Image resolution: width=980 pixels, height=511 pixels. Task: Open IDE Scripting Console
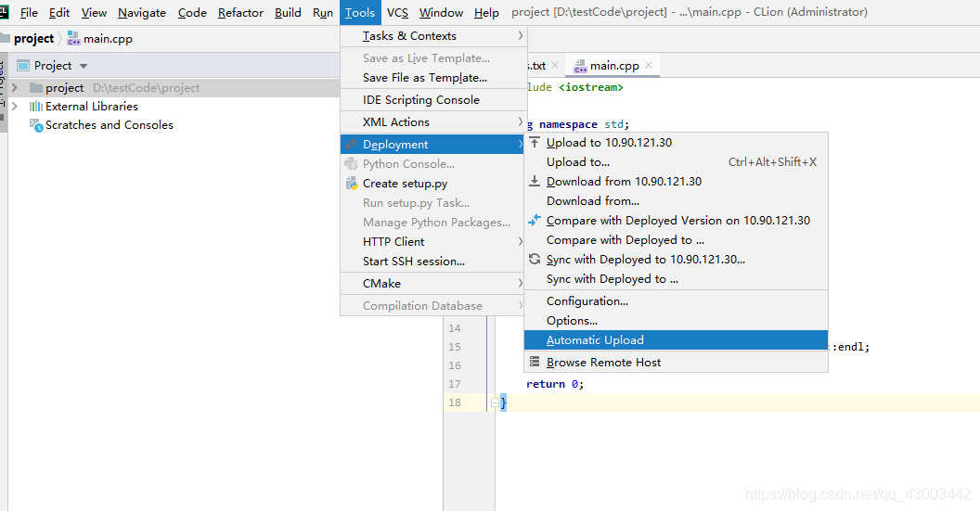point(432,100)
